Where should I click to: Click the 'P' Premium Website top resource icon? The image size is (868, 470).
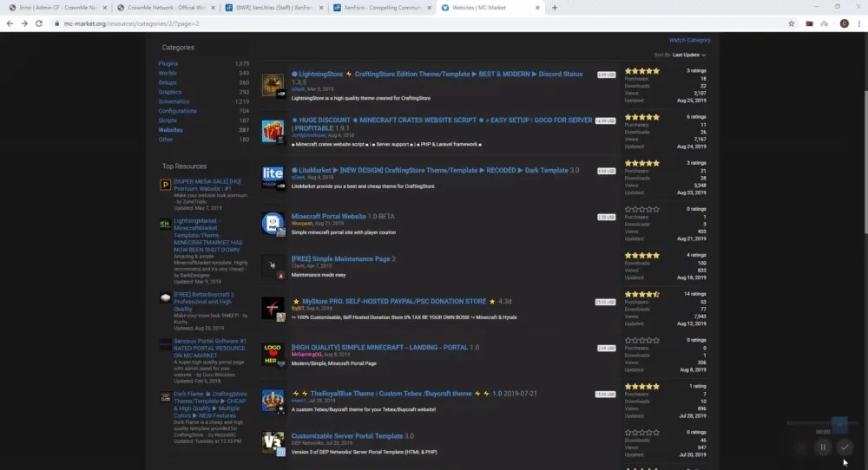coord(165,185)
